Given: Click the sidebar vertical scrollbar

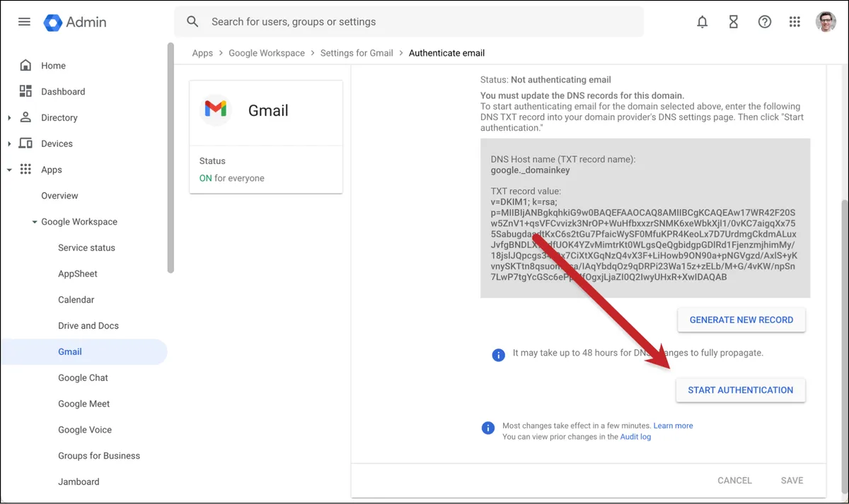Looking at the screenshot, I should pyautogui.click(x=170, y=158).
